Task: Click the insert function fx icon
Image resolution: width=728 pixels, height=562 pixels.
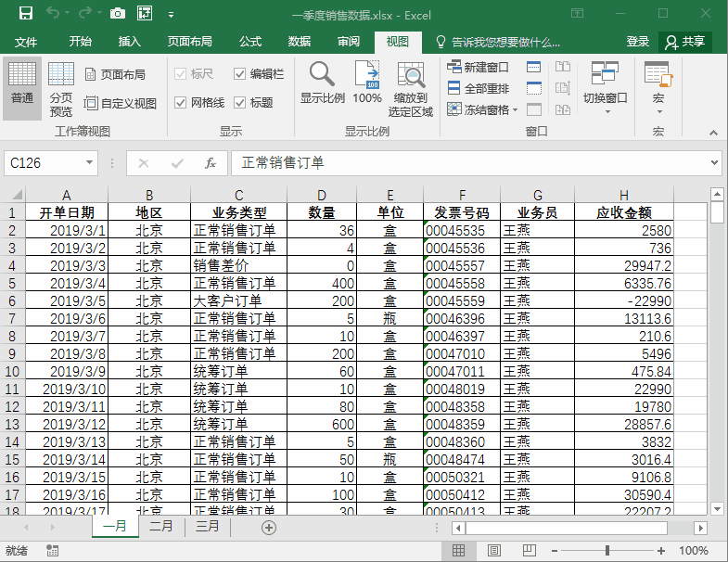Action: click(x=211, y=163)
